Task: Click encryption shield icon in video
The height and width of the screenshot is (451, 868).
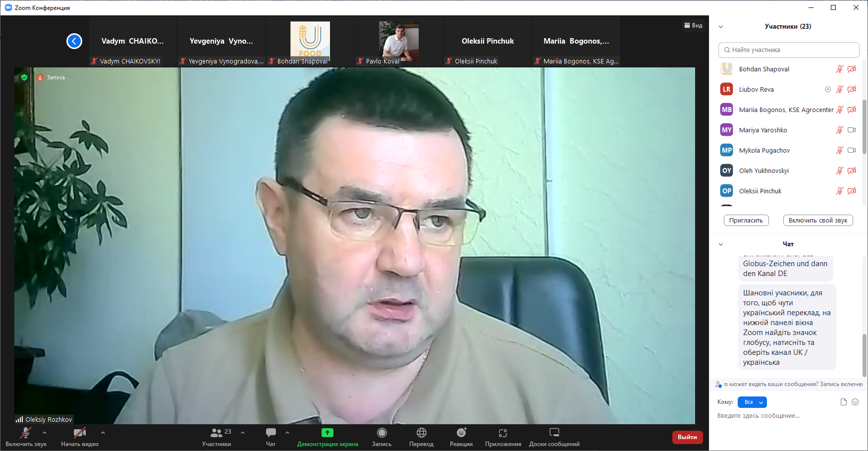Action: (24, 77)
